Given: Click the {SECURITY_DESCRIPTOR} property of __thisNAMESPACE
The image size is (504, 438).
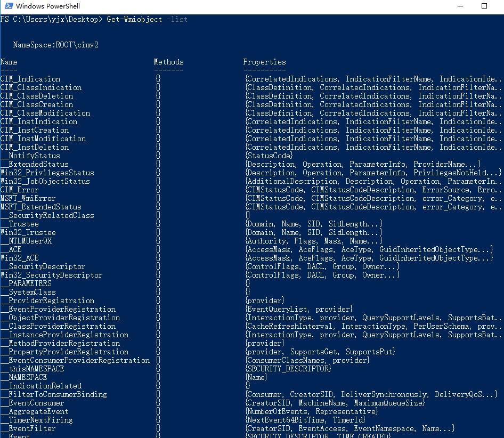Looking at the screenshot, I should (x=288, y=369).
